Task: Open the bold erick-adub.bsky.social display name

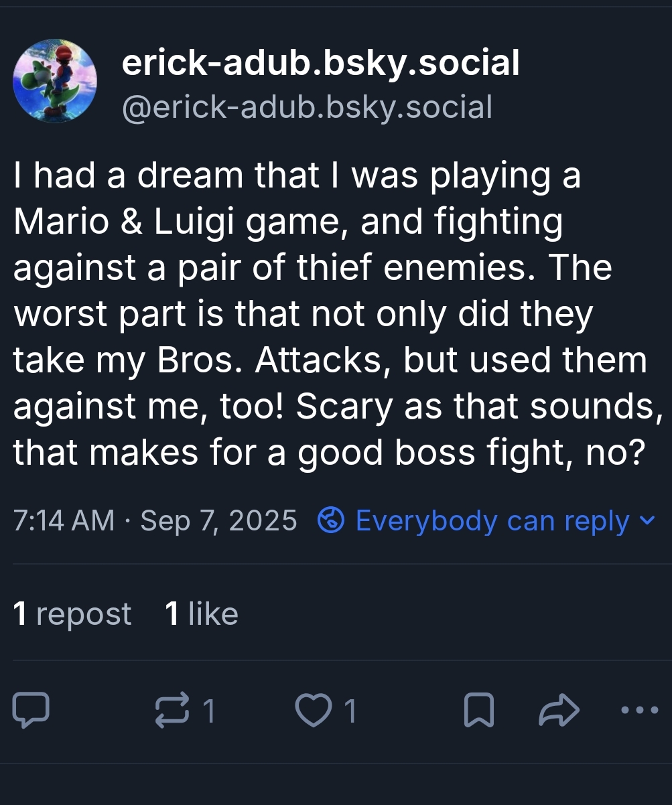Action: click(x=320, y=64)
